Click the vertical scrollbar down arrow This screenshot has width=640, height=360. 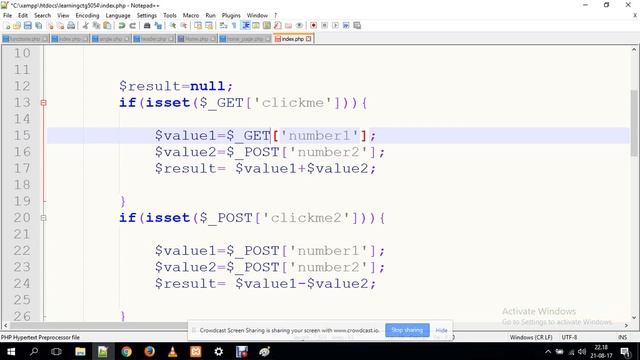pos(634,317)
